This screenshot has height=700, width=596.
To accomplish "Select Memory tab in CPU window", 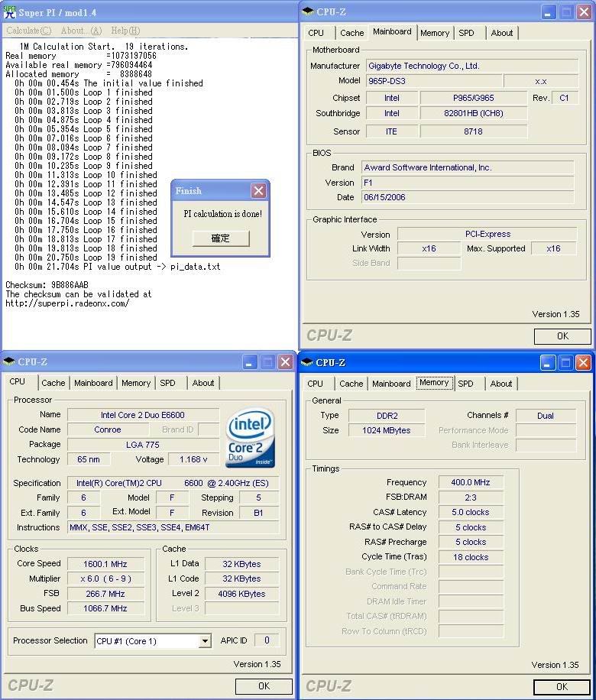I will click(136, 383).
